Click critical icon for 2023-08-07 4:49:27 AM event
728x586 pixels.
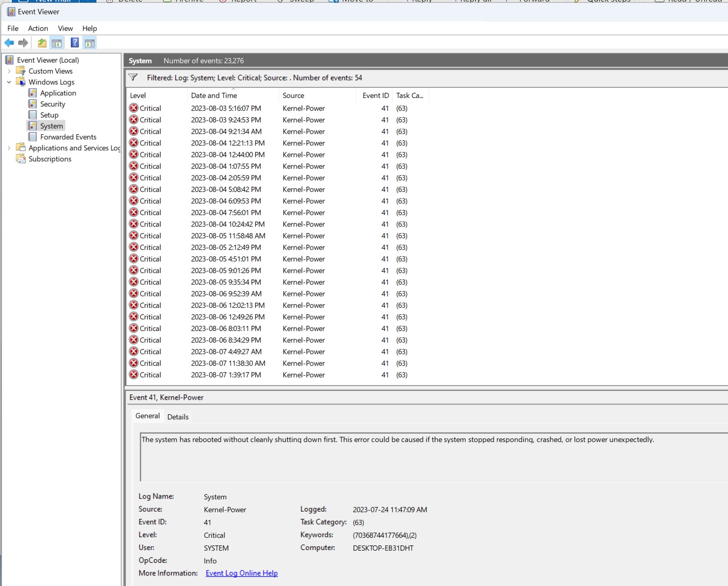[133, 351]
